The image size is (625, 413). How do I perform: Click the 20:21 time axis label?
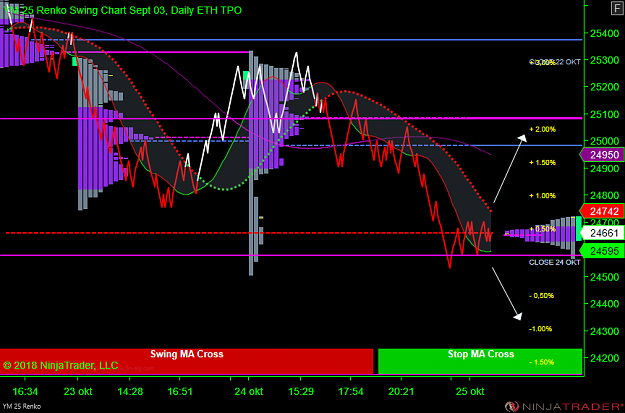(x=401, y=391)
